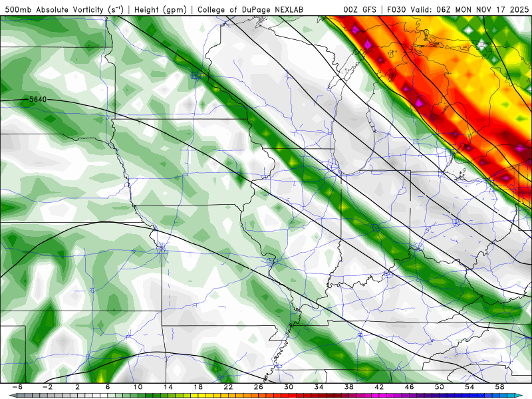Click the '50' color scale value
This screenshot has height=399, width=532.
(x=440, y=387)
